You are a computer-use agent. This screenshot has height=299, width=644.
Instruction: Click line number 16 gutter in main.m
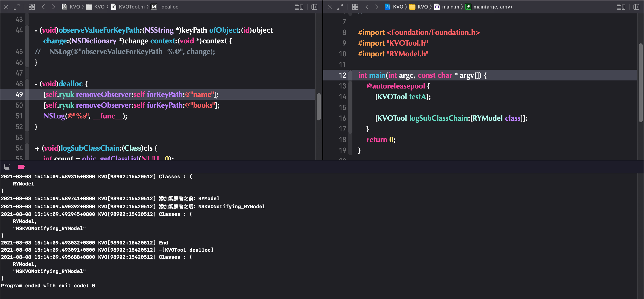click(343, 118)
